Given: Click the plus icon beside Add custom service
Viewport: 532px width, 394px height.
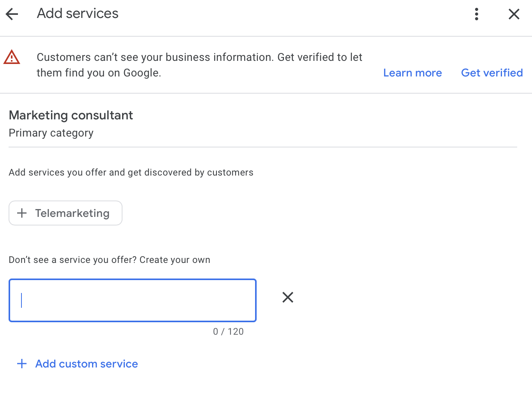Looking at the screenshot, I should [22, 364].
